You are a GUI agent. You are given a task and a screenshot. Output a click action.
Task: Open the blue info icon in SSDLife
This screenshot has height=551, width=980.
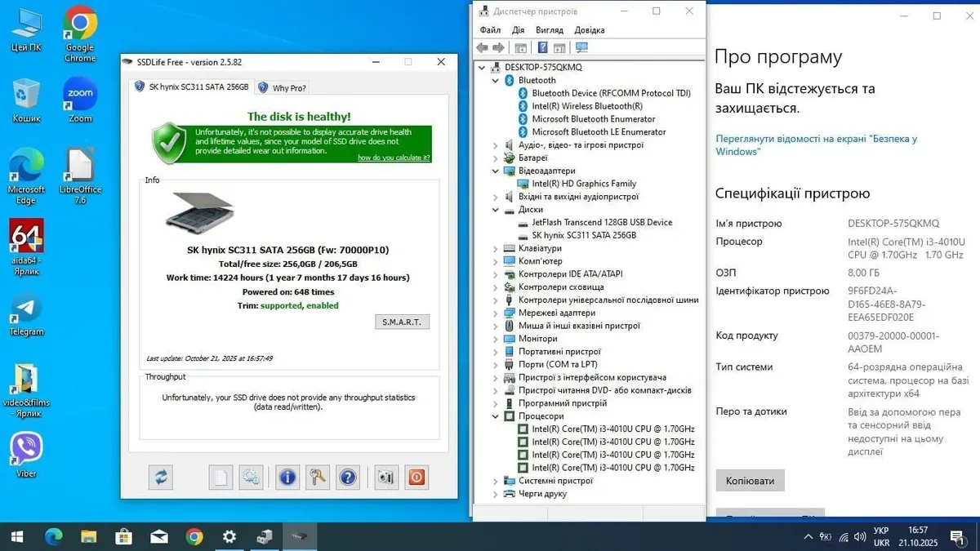point(287,478)
